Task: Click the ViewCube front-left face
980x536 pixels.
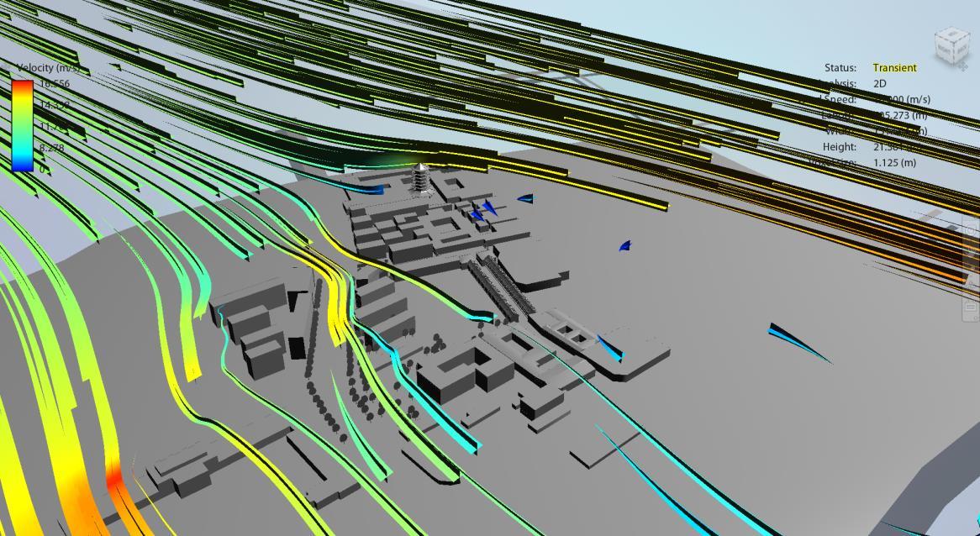Action: pos(945,50)
